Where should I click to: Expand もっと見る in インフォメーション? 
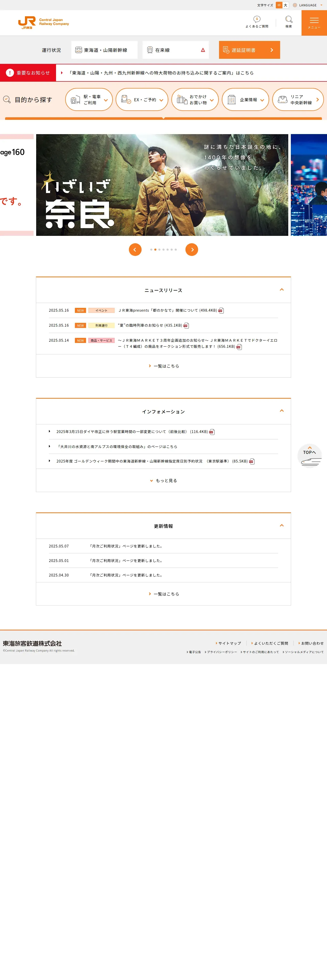pyautogui.click(x=164, y=481)
